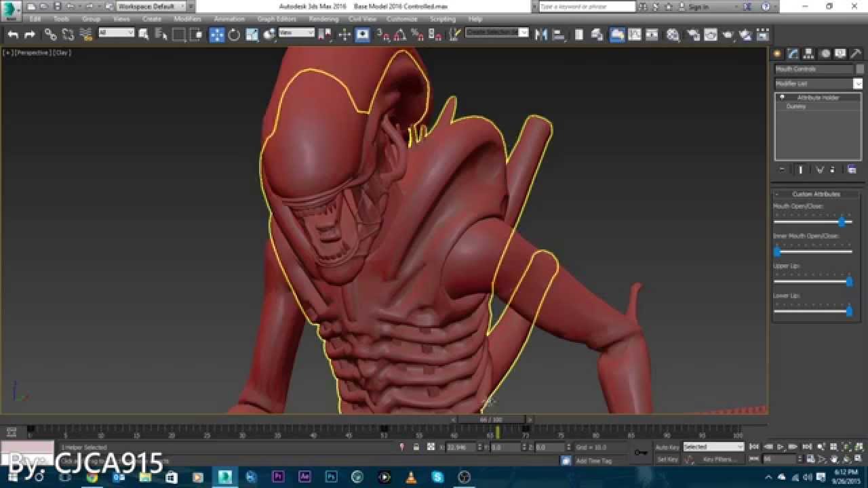Toggle the Selection Lock padlock

pyautogui.click(x=416, y=447)
